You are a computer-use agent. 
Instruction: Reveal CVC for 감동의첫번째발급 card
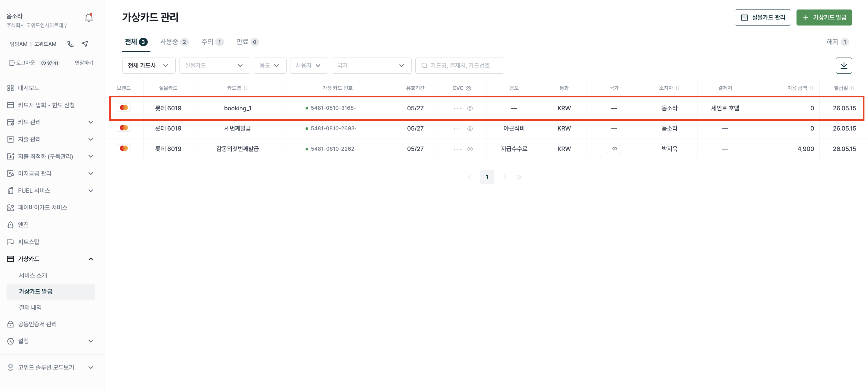pyautogui.click(x=470, y=149)
